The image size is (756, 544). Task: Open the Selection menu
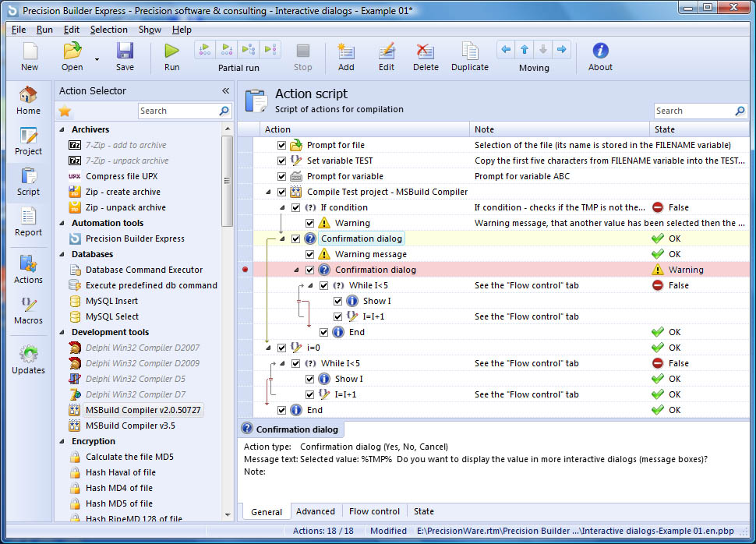coord(109,30)
